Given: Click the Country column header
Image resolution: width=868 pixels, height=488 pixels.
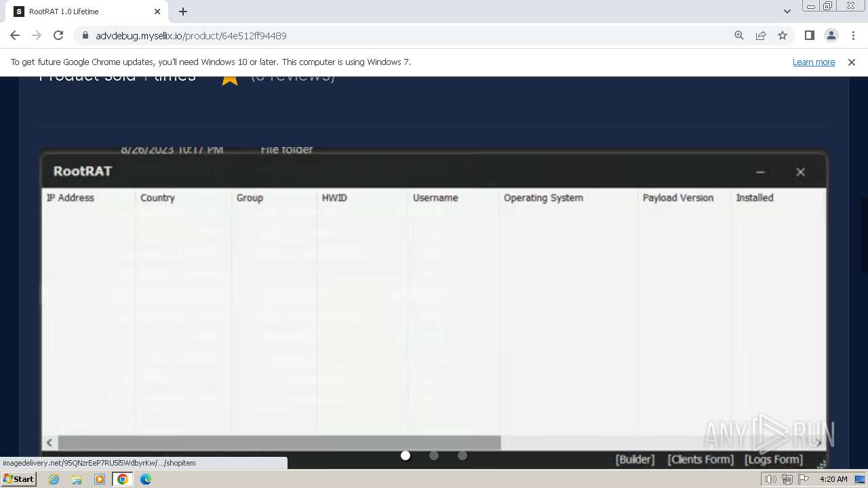Looking at the screenshot, I should [157, 198].
